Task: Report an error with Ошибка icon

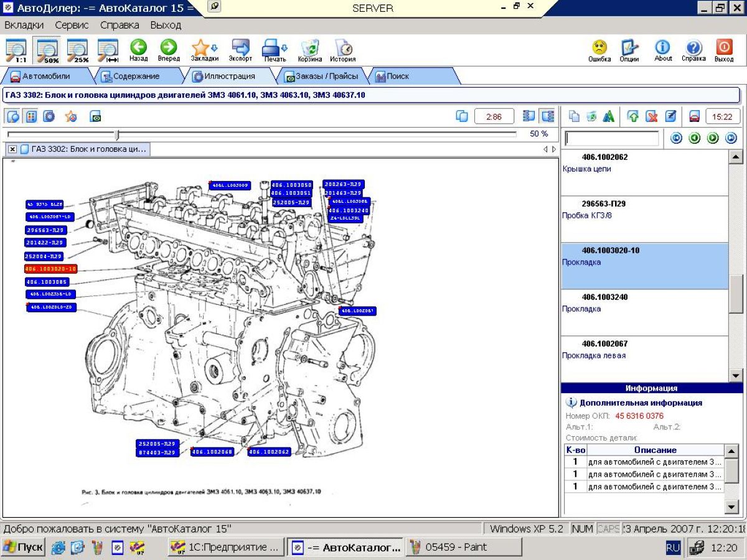Action: tap(599, 51)
